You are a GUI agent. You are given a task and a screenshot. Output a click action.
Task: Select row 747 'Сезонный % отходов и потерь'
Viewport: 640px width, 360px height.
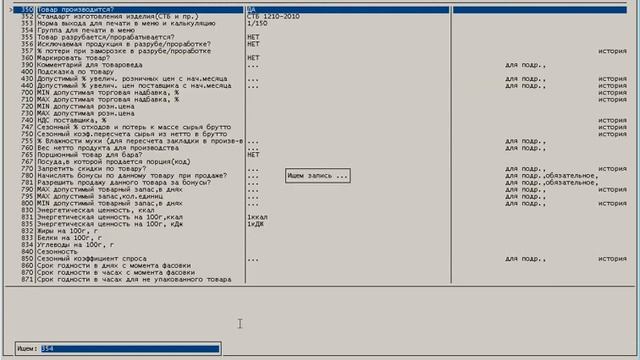(x=320, y=127)
